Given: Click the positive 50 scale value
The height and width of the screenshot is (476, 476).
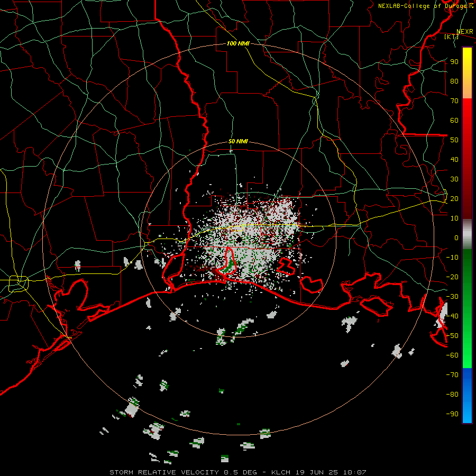Looking at the screenshot, I should pyautogui.click(x=454, y=140).
